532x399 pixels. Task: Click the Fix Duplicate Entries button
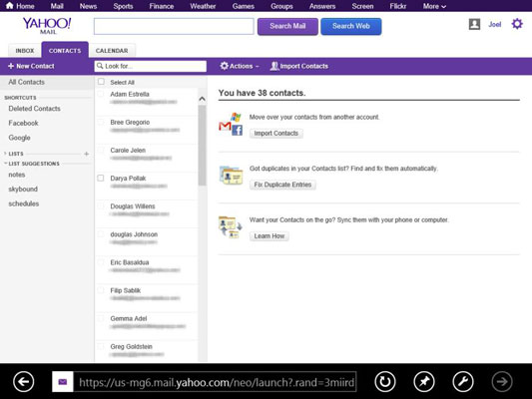click(x=282, y=185)
